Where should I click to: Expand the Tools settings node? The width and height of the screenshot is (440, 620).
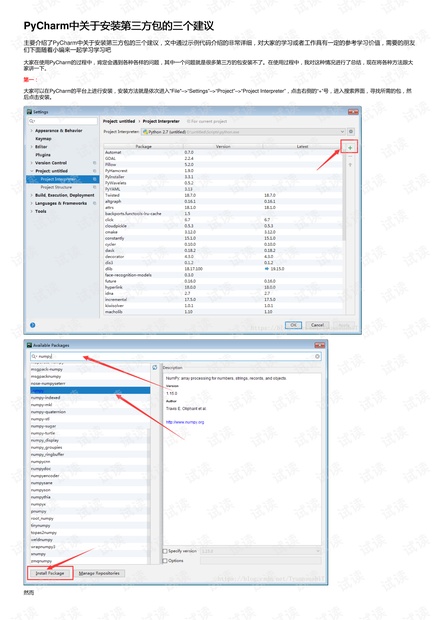coord(32,212)
